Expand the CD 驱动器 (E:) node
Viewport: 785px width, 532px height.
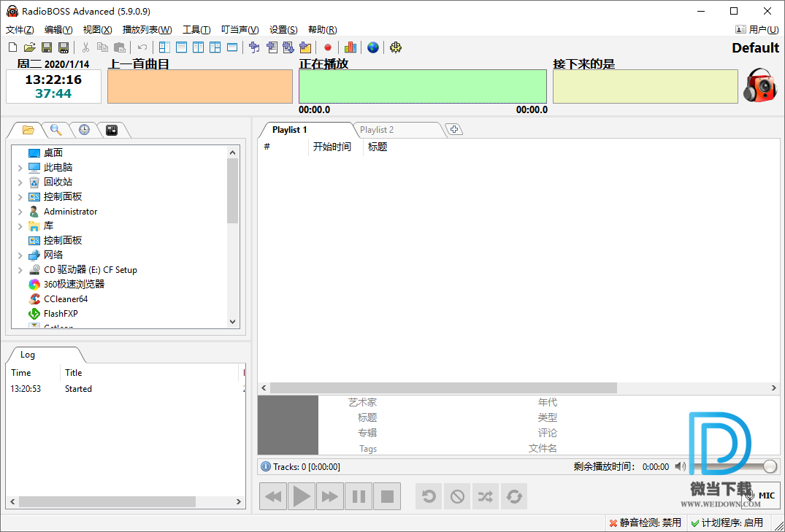pyautogui.click(x=20, y=270)
